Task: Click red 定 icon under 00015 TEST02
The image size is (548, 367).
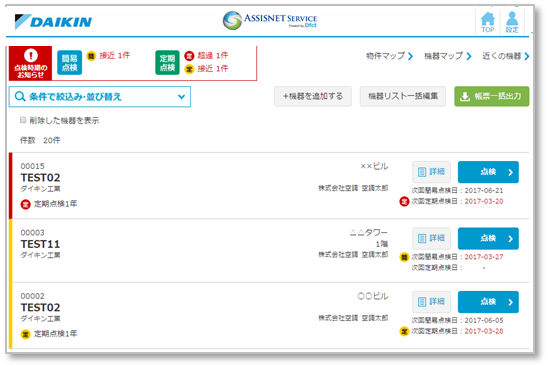Action: pos(26,204)
